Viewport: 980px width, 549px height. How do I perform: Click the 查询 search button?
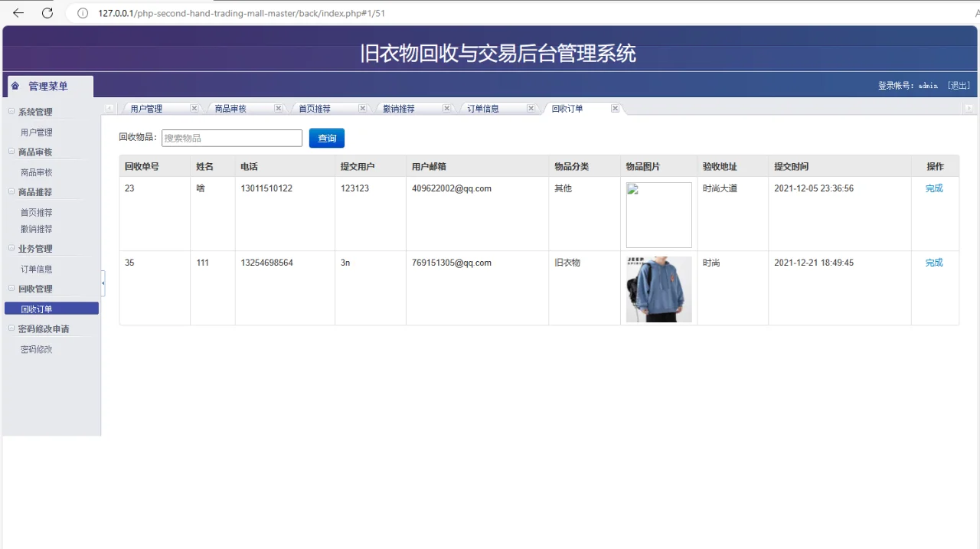327,138
